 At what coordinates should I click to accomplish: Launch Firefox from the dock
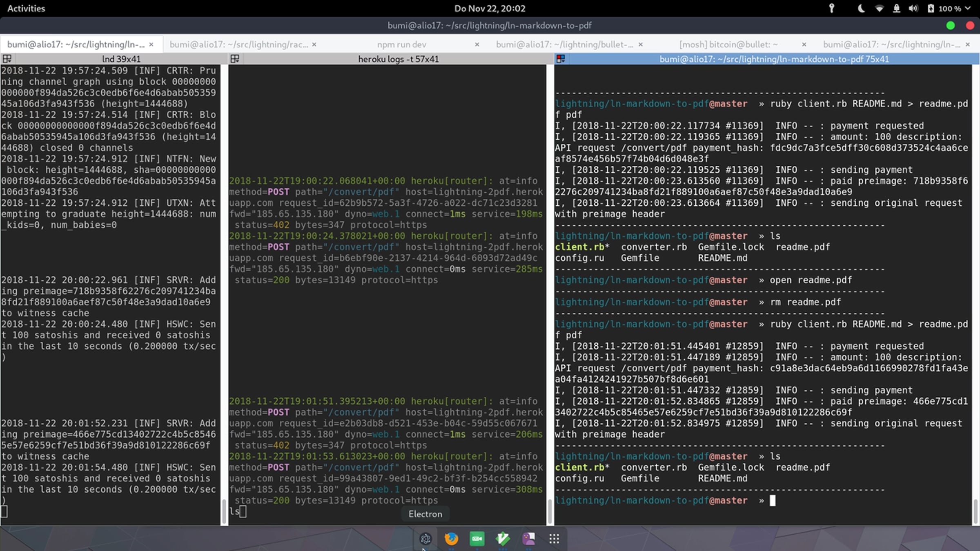tap(451, 539)
